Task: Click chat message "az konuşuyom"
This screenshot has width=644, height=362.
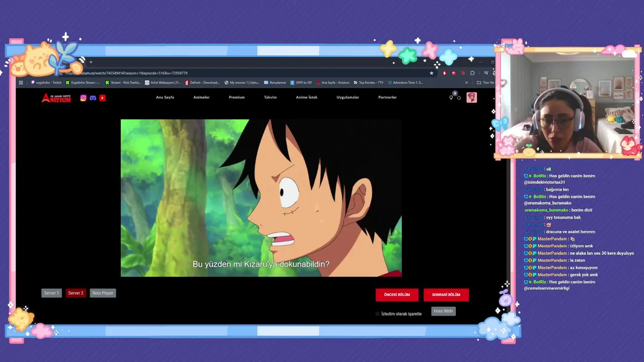Action: point(584,268)
